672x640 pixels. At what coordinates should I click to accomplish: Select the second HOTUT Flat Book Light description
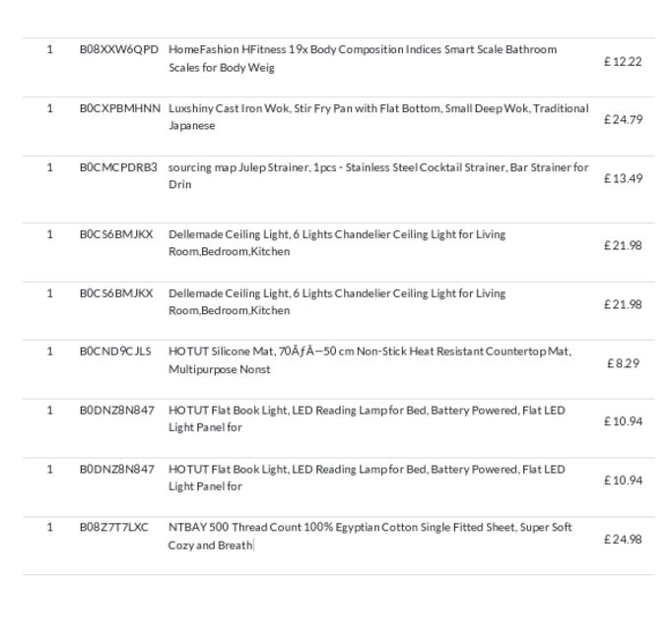click(367, 478)
